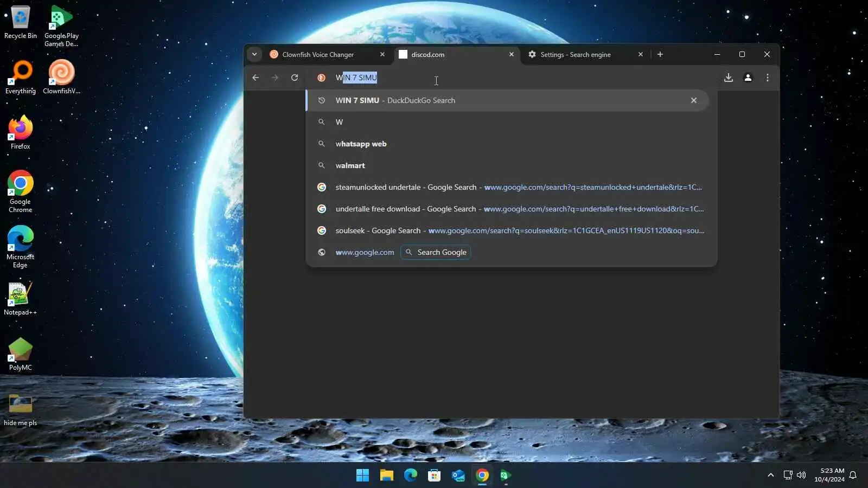The image size is (868, 488).
Task: Launch the PolyMC desktop shortcut
Action: 21,354
